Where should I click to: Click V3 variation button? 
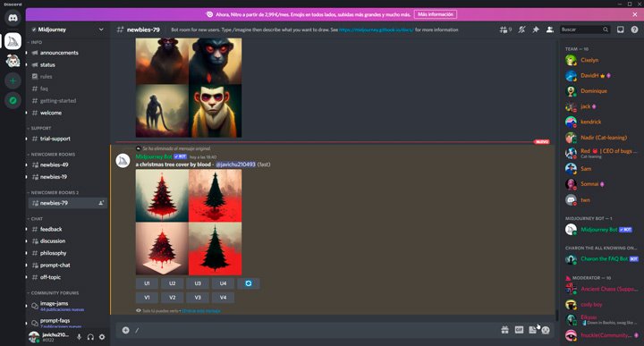coord(198,298)
